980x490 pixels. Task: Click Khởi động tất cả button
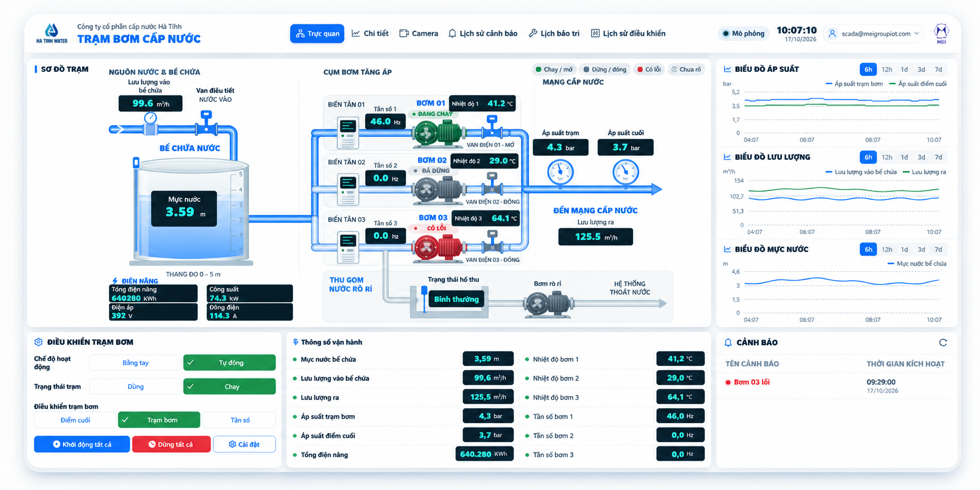[x=82, y=444]
